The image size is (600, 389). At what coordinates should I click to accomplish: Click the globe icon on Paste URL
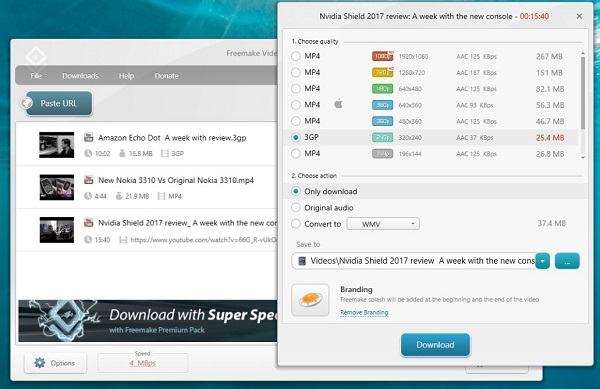pyautogui.click(x=27, y=103)
